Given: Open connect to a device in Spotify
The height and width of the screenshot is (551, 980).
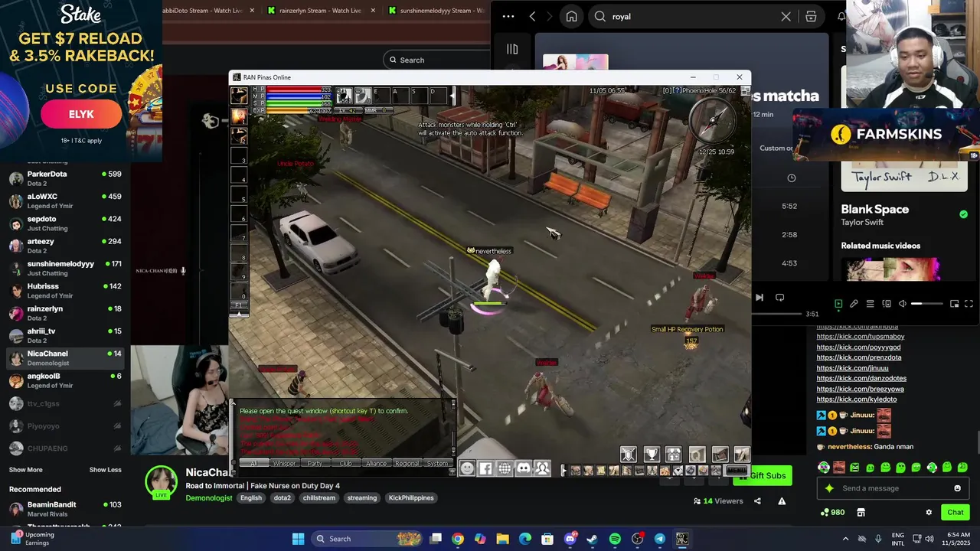Looking at the screenshot, I should (886, 304).
